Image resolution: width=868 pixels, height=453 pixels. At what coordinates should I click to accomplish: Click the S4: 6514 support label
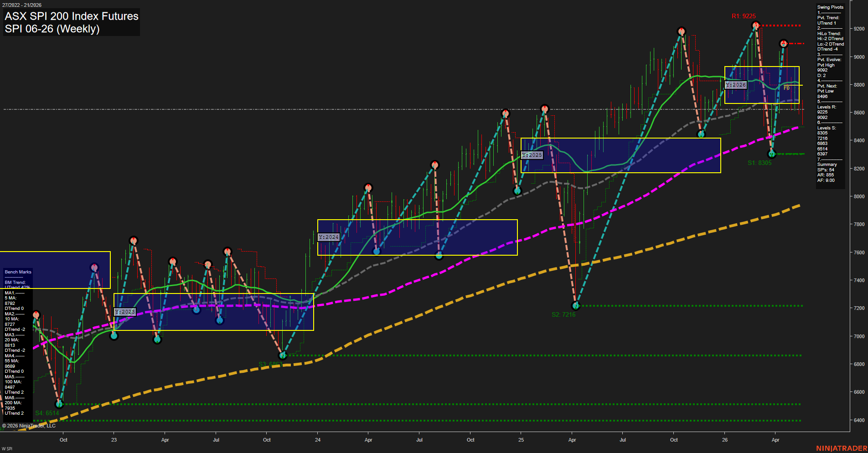(47, 413)
